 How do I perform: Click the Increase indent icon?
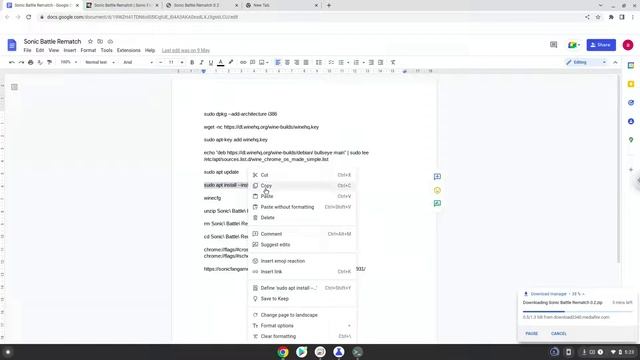[380, 62]
